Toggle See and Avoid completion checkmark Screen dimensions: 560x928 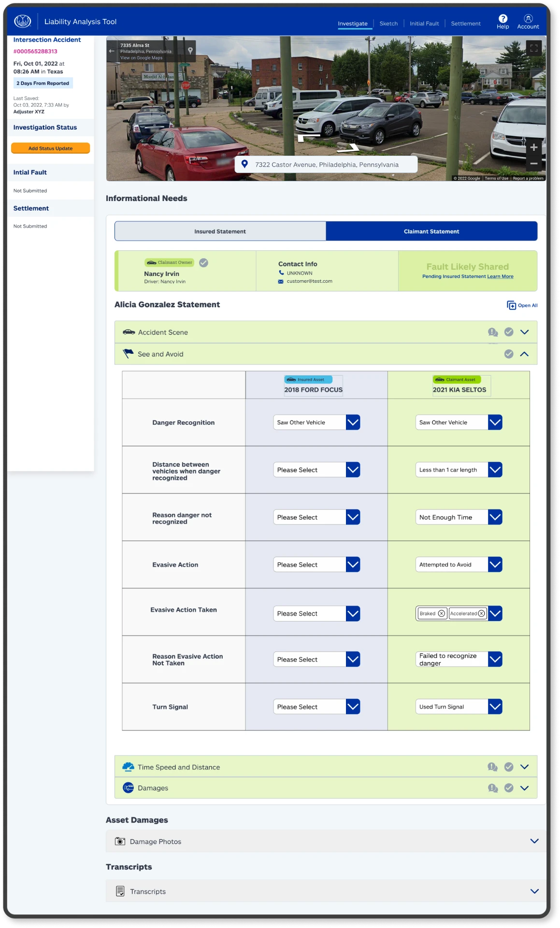pyautogui.click(x=509, y=354)
